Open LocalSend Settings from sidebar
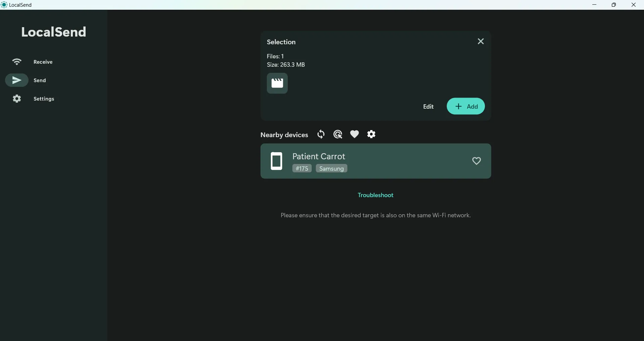 (x=43, y=99)
